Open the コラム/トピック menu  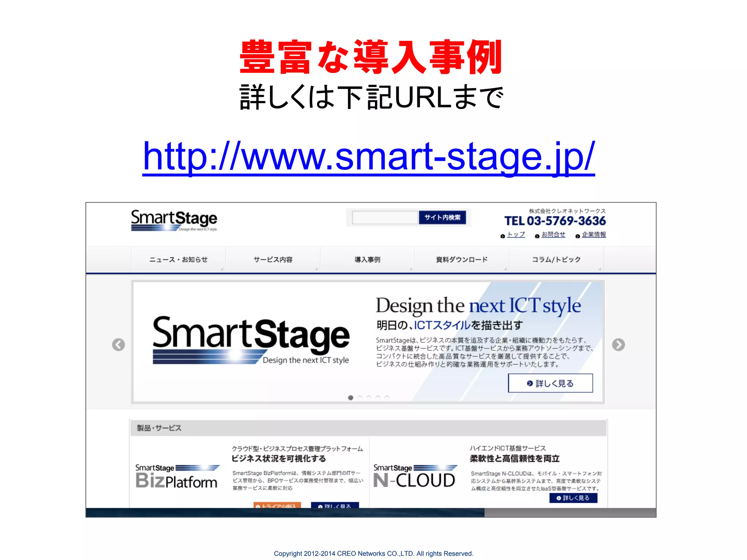tap(556, 260)
